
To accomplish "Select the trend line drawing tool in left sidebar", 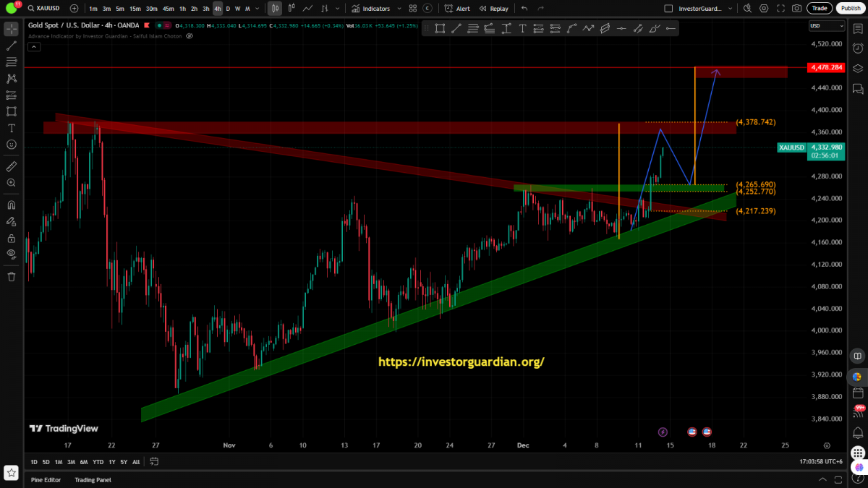I will [x=12, y=46].
